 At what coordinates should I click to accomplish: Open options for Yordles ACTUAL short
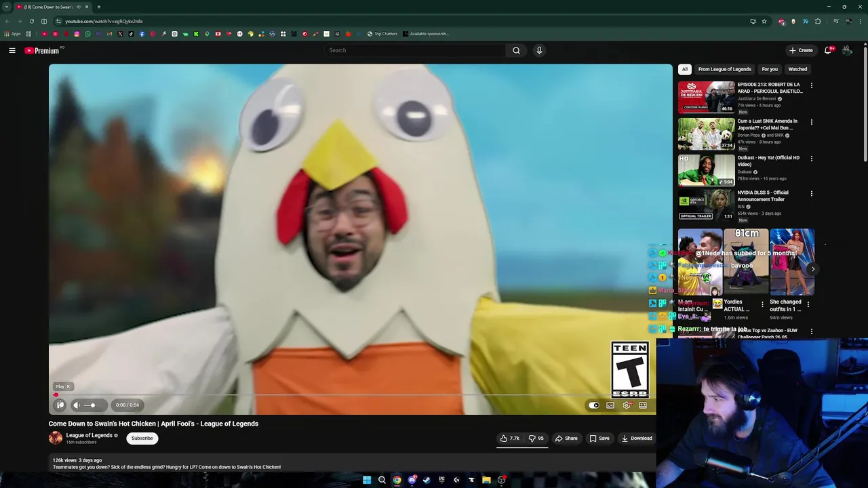(x=762, y=304)
